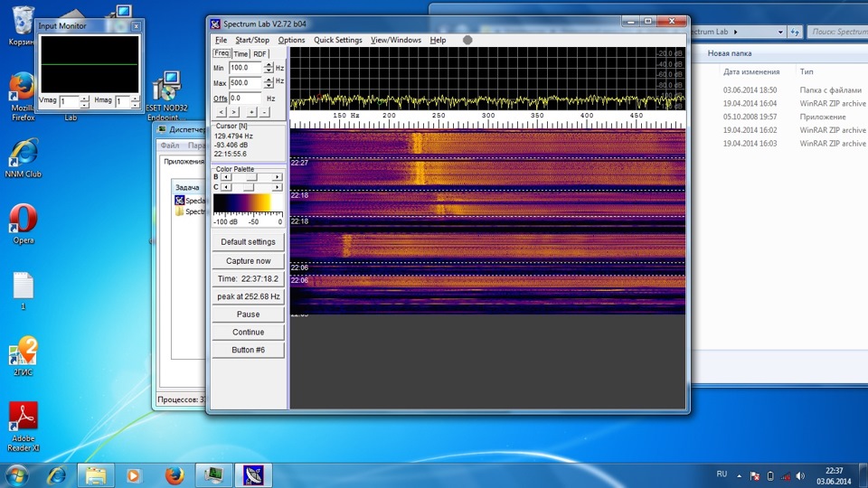Click the brightness B slider in Color Palette

click(x=251, y=177)
